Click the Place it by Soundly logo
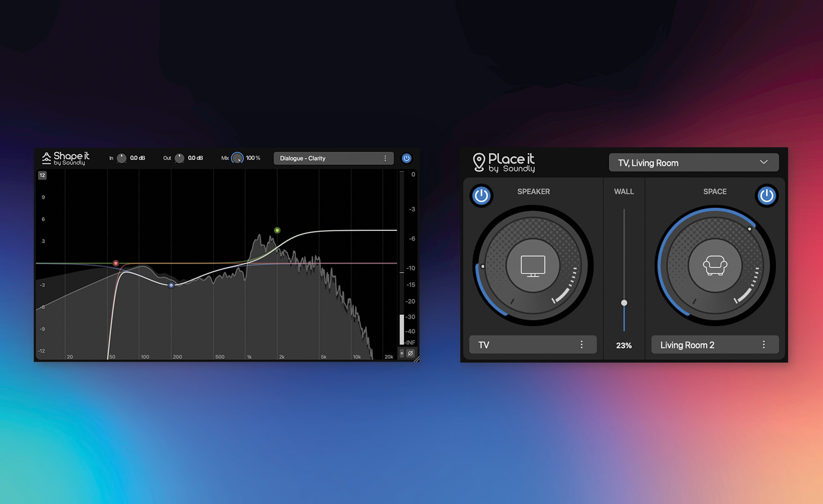823x504 pixels. (x=504, y=162)
